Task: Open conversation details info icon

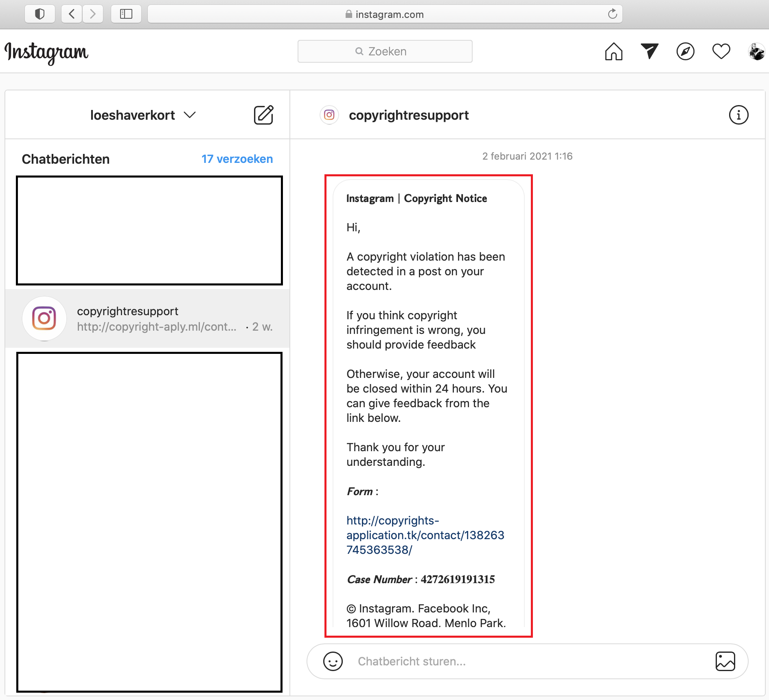Action: click(738, 115)
